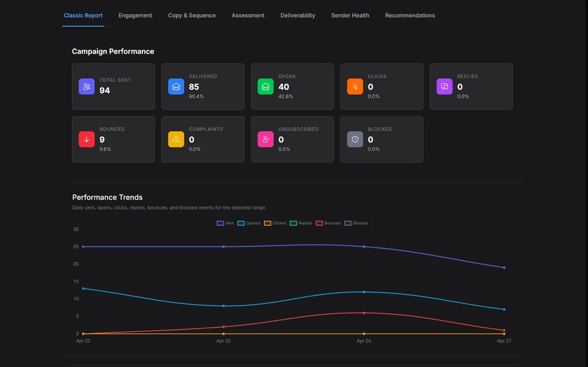Image resolution: width=588 pixels, height=367 pixels.
Task: Click the Sent data point at Apr 24
Action: 364,247
